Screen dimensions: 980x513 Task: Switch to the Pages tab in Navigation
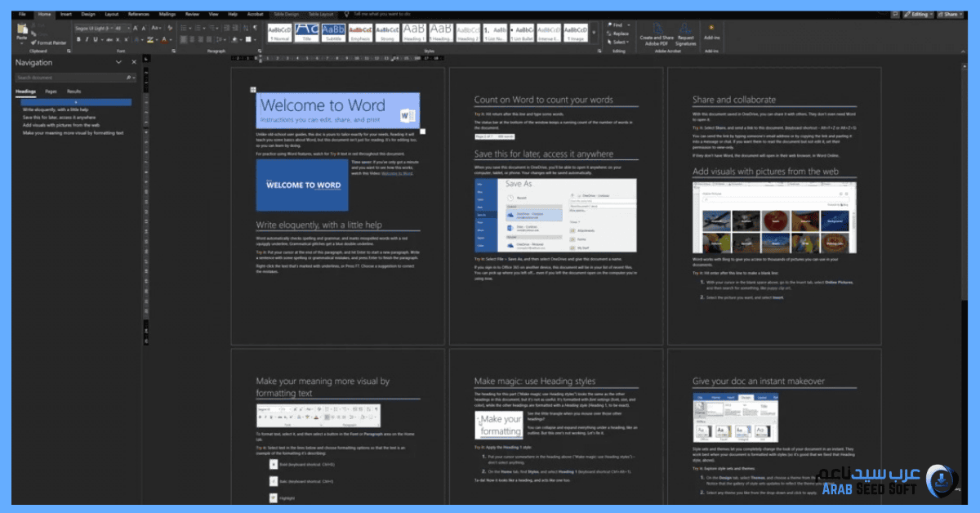(51, 91)
